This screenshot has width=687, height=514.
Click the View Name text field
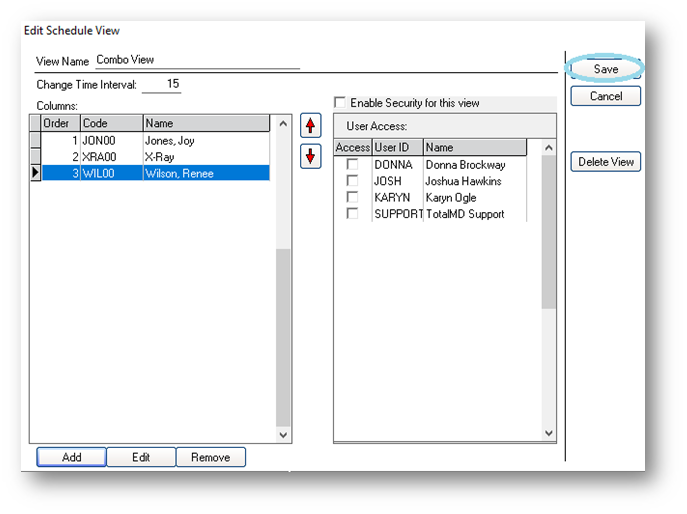196,60
